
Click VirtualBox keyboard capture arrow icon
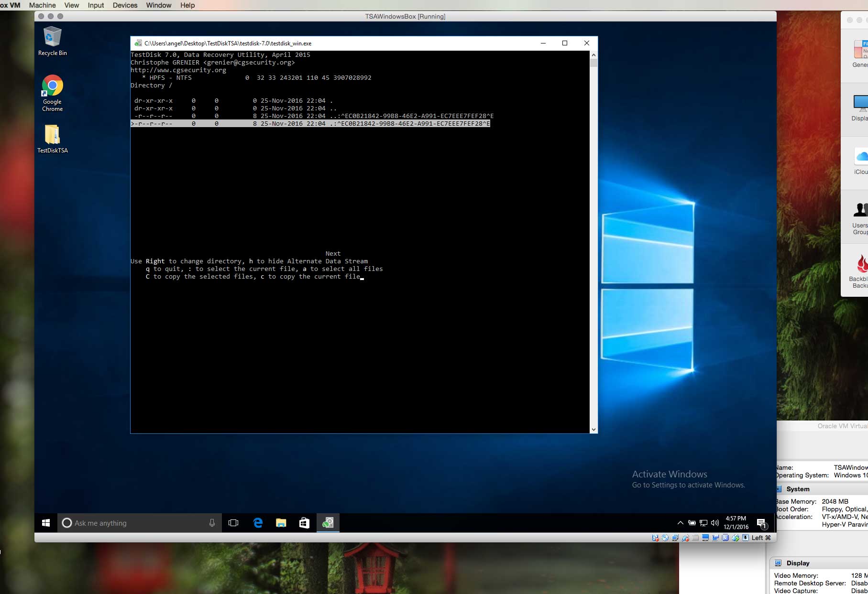click(746, 538)
